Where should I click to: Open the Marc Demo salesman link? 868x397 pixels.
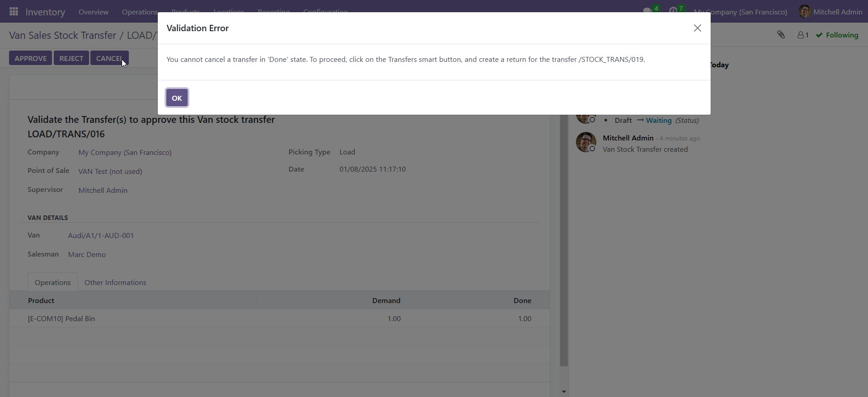coord(87,254)
